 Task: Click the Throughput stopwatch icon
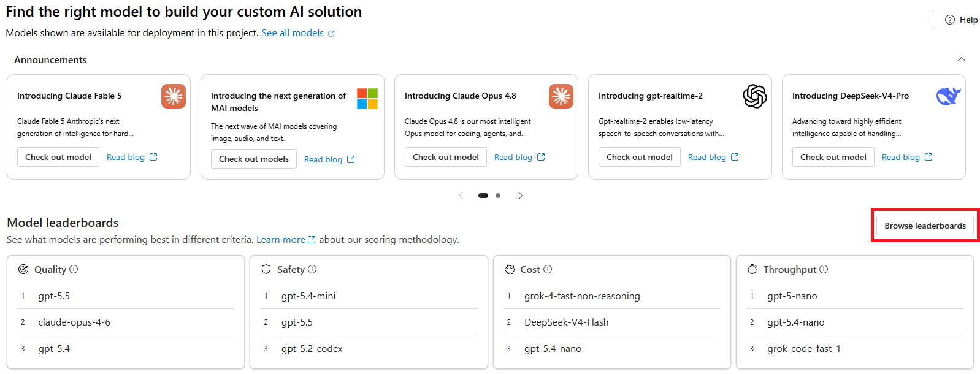(752, 269)
